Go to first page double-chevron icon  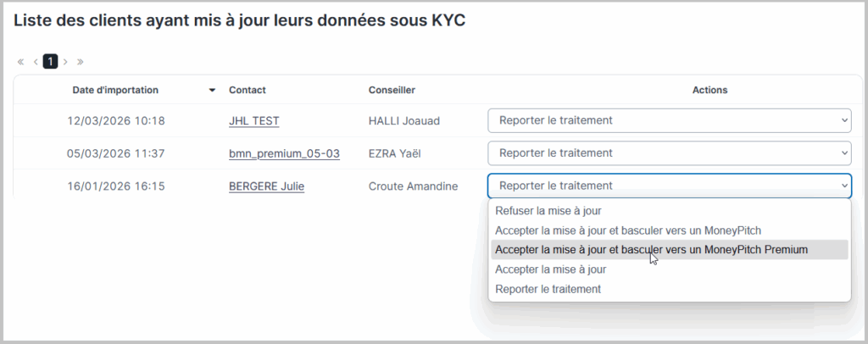[20, 62]
